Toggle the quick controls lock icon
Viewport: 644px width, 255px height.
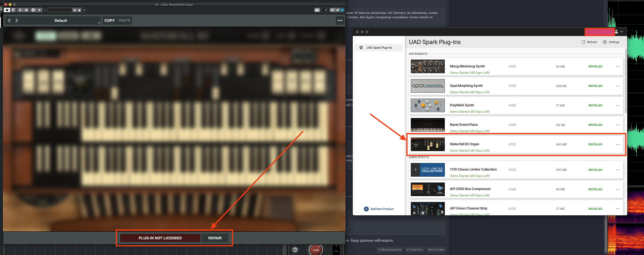[x=338, y=10]
